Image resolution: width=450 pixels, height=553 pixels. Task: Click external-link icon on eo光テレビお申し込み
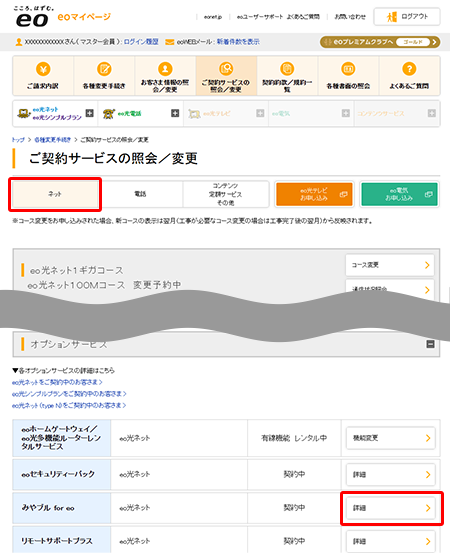(343, 194)
